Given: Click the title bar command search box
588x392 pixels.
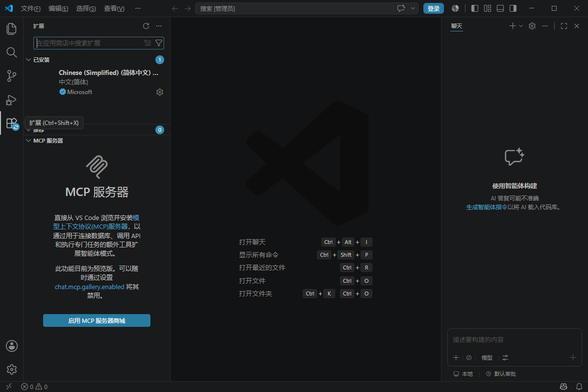Looking at the screenshot, I should [294, 8].
